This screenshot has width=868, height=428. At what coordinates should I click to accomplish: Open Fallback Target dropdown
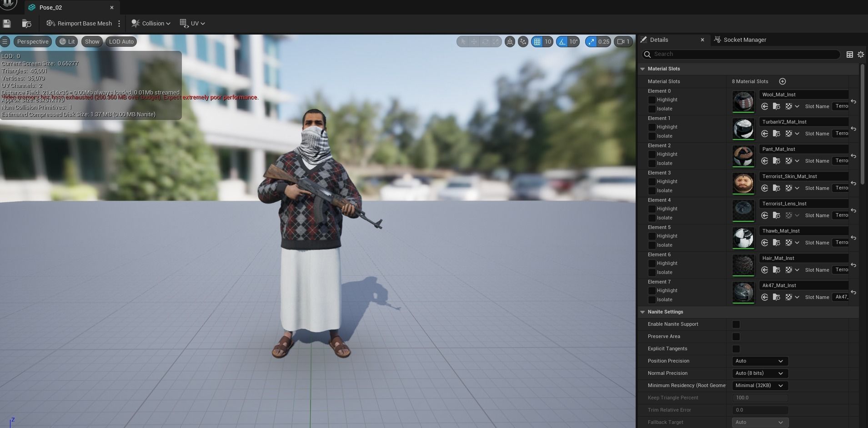[760, 422]
